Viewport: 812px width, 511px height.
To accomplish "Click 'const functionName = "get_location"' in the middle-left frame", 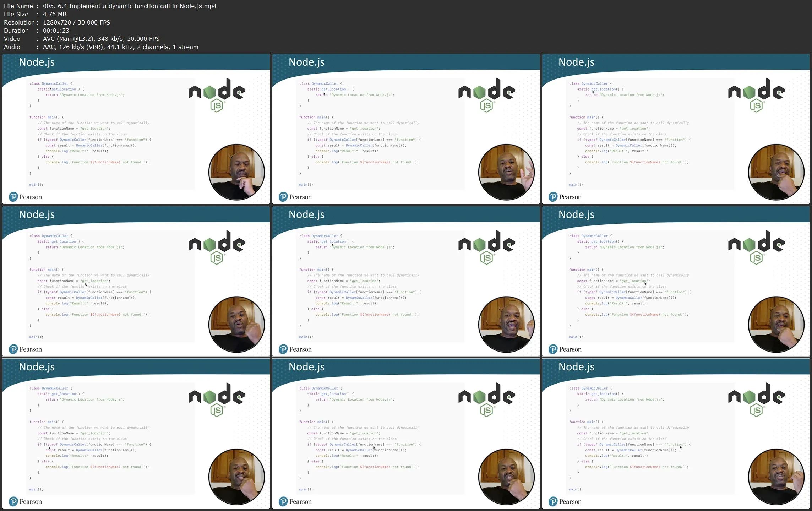I will [74, 281].
